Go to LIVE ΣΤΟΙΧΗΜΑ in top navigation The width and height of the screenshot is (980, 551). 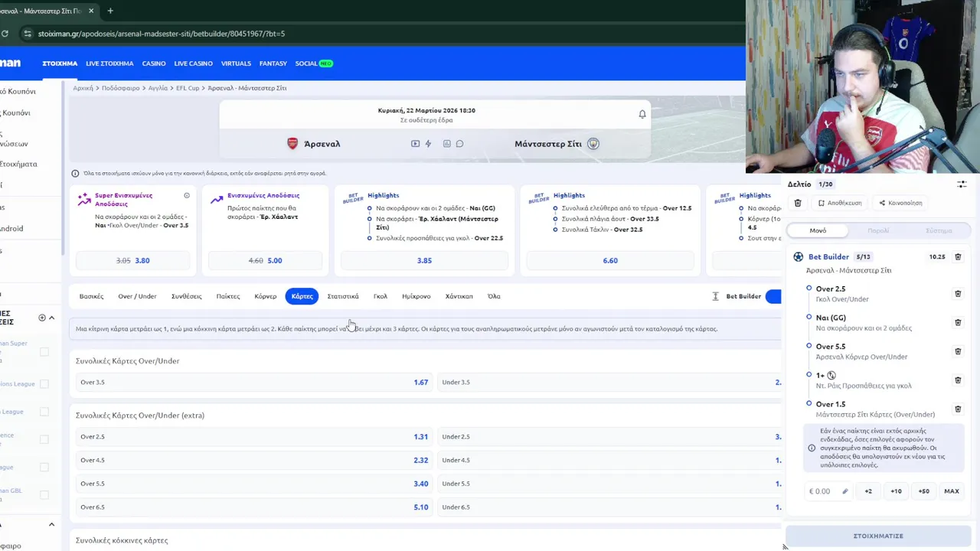(x=109, y=64)
